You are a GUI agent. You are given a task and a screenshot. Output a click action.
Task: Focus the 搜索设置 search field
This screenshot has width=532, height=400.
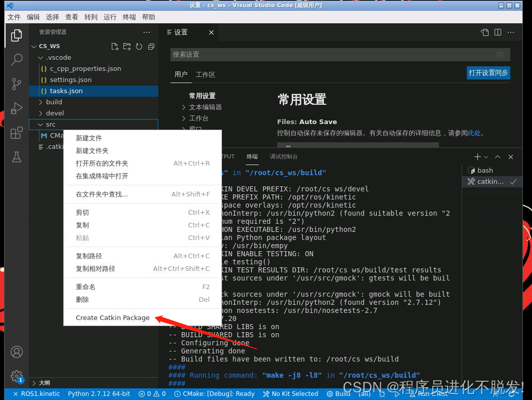point(340,55)
